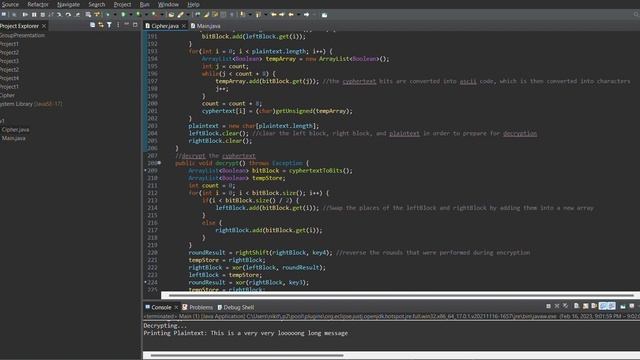Click the Back navigation arrow
Image resolution: width=640 pixels, height=360 pixels.
[291, 14]
